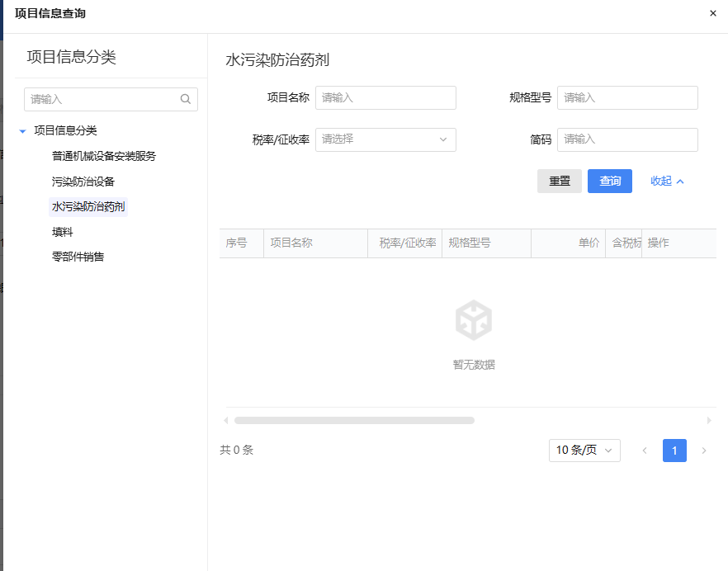Select page 1 in pagination
This screenshot has width=728, height=571.
pyautogui.click(x=674, y=451)
